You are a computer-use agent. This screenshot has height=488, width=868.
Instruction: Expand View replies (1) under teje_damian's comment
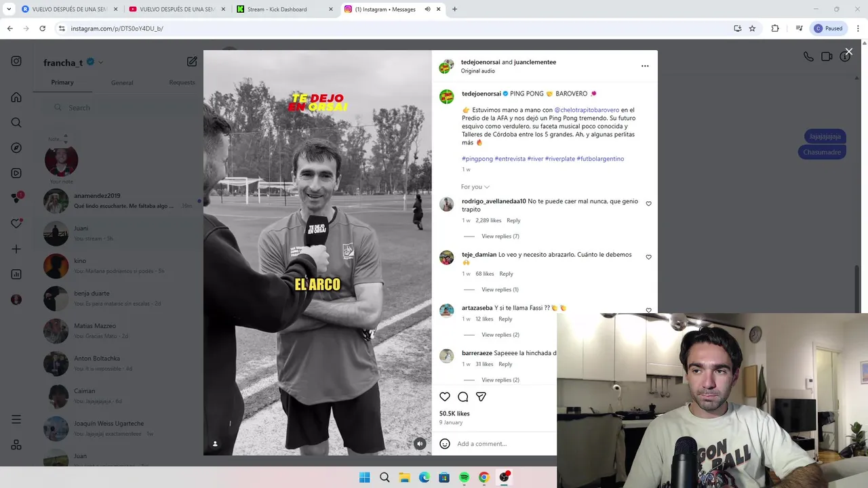(500, 290)
